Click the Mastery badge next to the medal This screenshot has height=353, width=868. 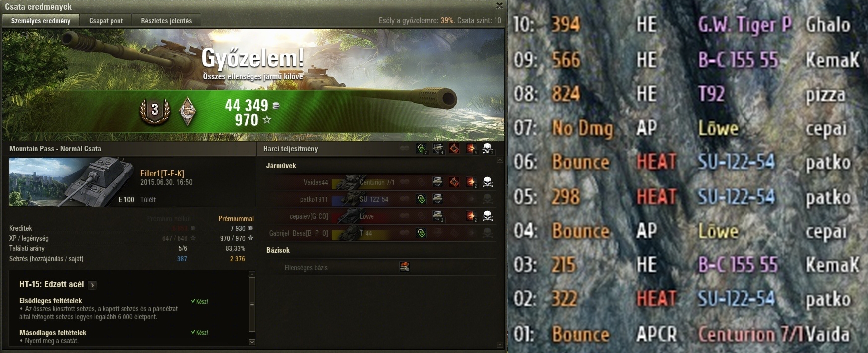[x=187, y=110]
